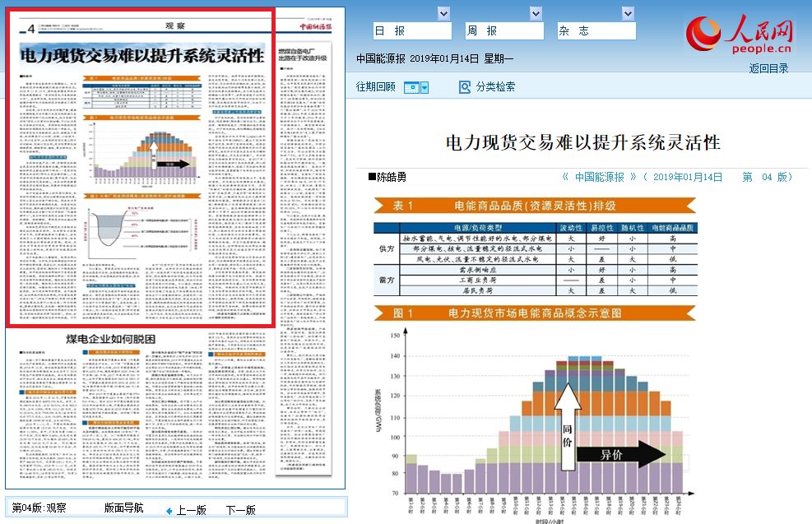Select the highlighted lead article on page thumbnail
Screen dimensions: 812x524
pyautogui.click(x=141, y=169)
